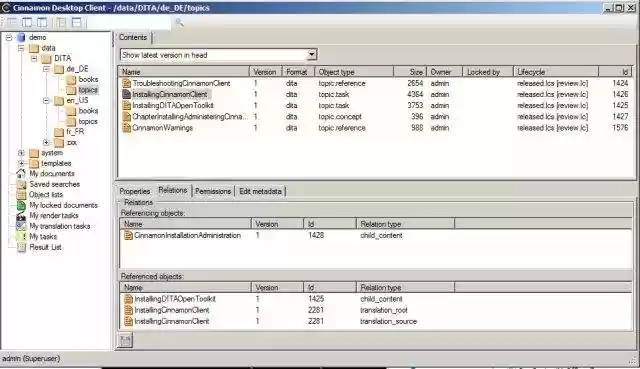Sort contents by Object type column

point(354,72)
